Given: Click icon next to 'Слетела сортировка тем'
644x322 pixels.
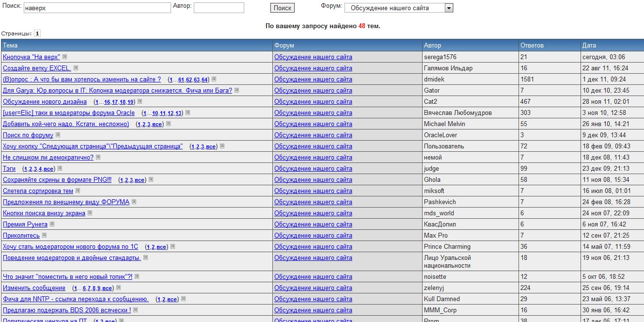Looking at the screenshot, I should (78, 191).
